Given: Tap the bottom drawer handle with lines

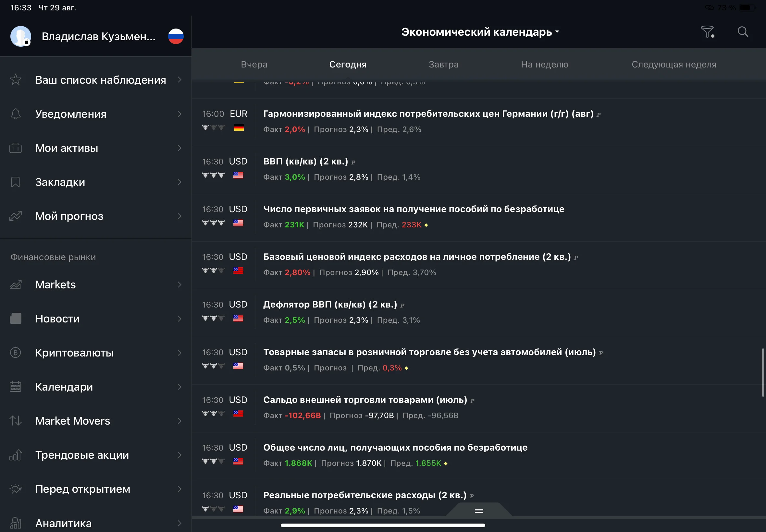Looking at the screenshot, I should point(479,510).
